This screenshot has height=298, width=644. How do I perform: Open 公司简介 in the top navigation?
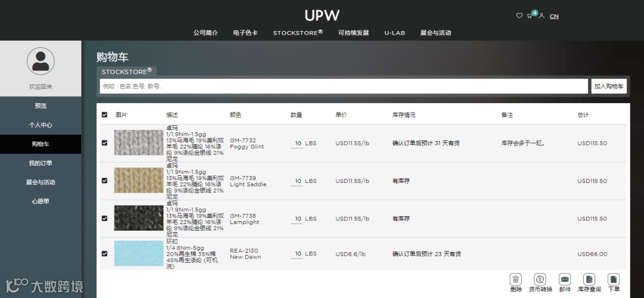click(x=205, y=33)
